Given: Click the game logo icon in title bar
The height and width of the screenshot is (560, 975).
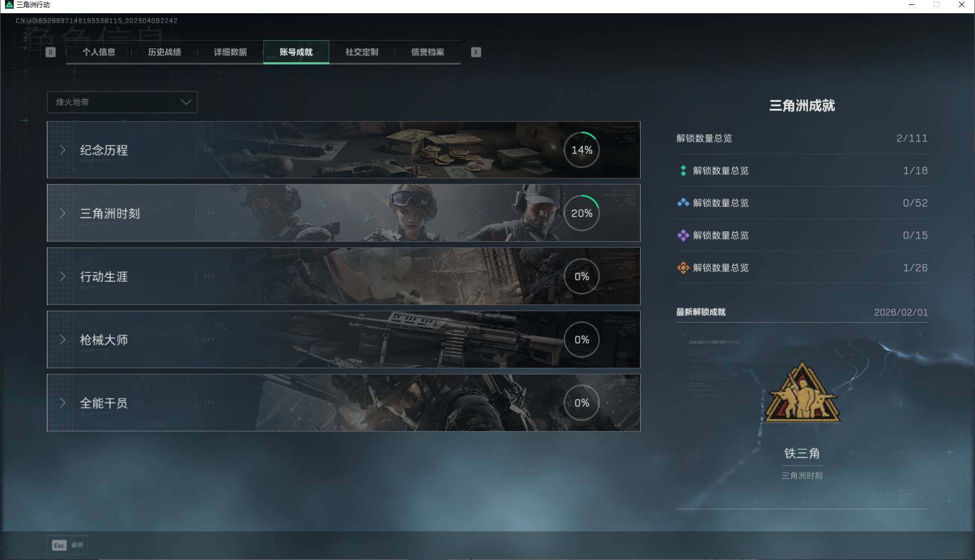Looking at the screenshot, I should point(9,5).
